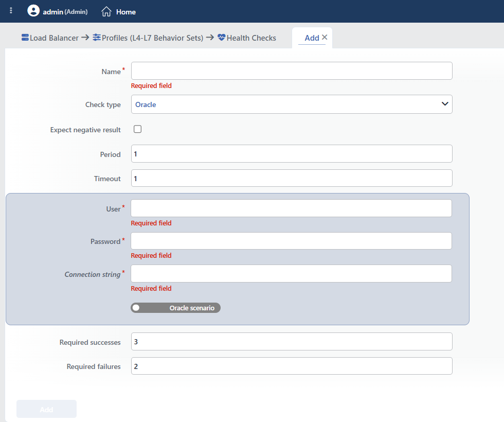The height and width of the screenshot is (422, 504).
Task: Tick the Expect negative result checkbox
Action: pyautogui.click(x=138, y=129)
